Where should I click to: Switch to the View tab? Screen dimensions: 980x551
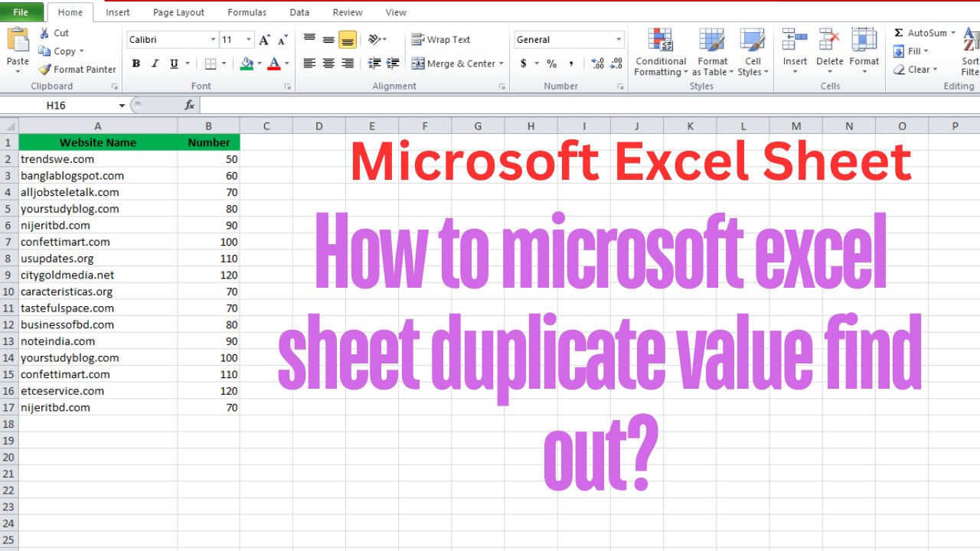[x=396, y=12]
